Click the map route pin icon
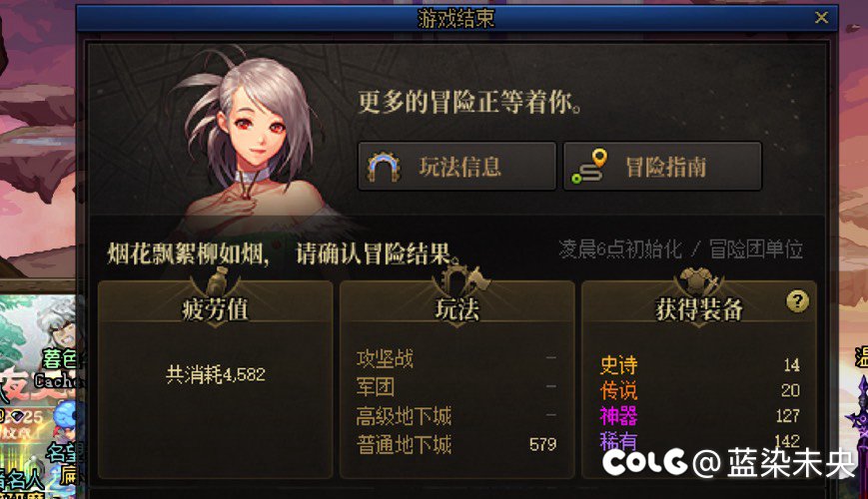This screenshot has width=868, height=499. coord(589,167)
